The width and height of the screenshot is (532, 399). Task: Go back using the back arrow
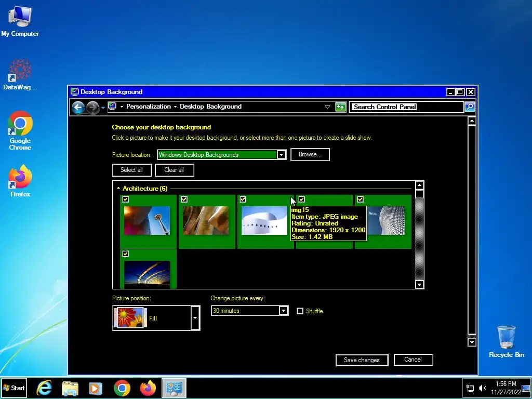pos(78,108)
